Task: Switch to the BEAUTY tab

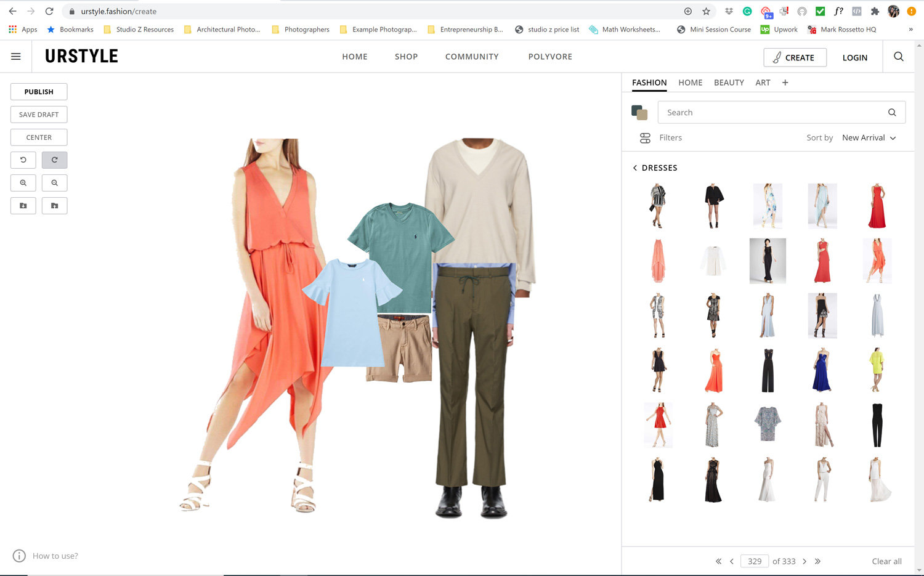Action: [x=729, y=83]
